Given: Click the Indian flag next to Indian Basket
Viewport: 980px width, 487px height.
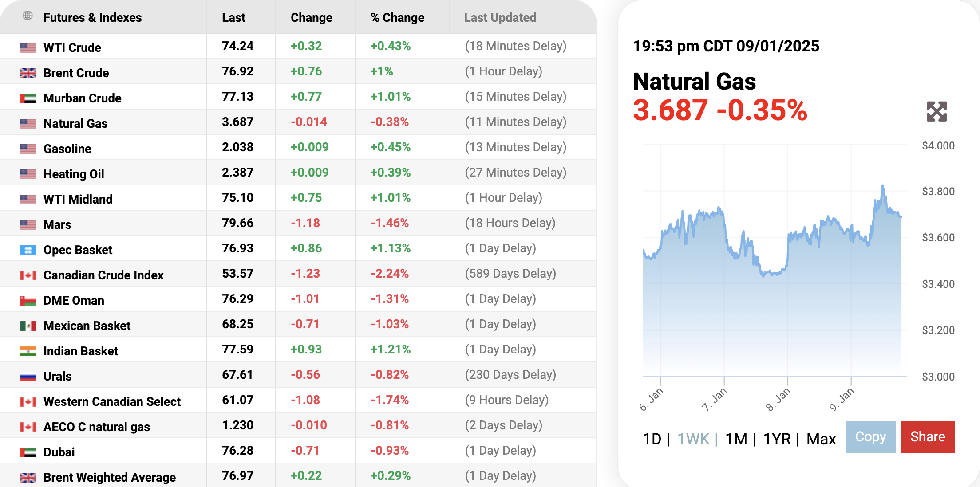Looking at the screenshot, I should point(28,351).
